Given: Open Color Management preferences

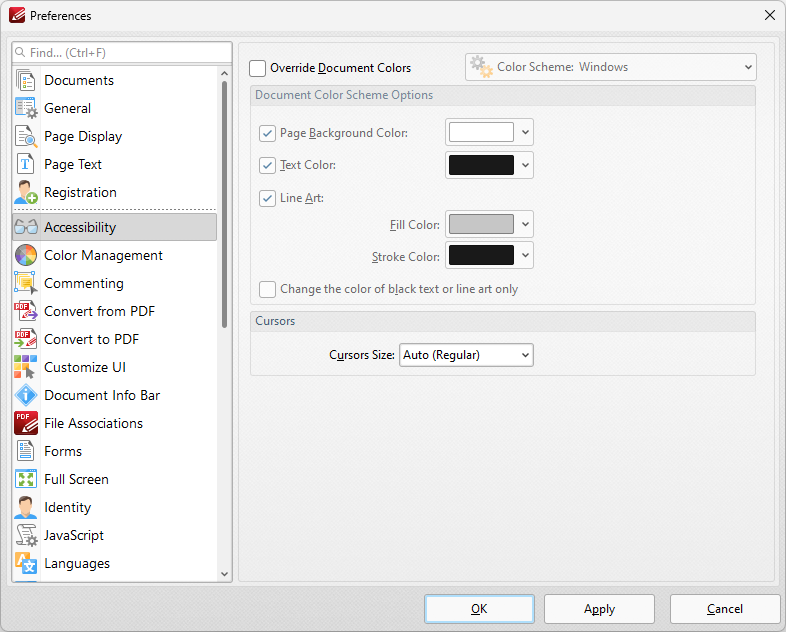Looking at the screenshot, I should point(115,255).
